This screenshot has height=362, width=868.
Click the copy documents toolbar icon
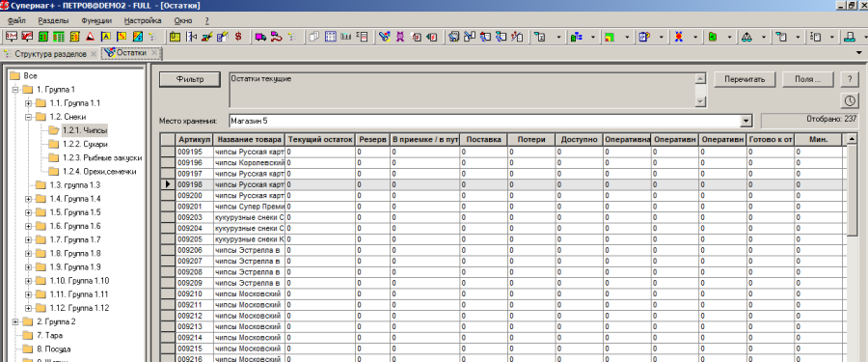pos(313,37)
